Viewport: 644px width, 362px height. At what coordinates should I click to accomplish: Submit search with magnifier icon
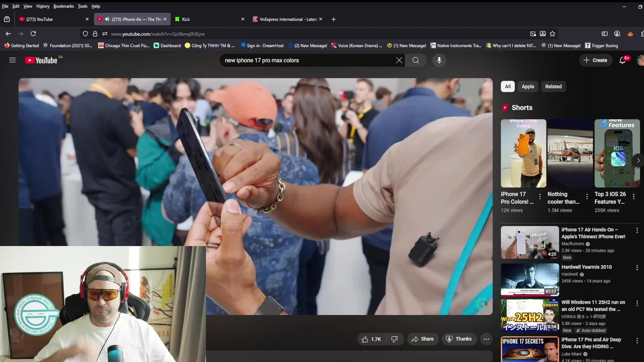pyautogui.click(x=416, y=60)
